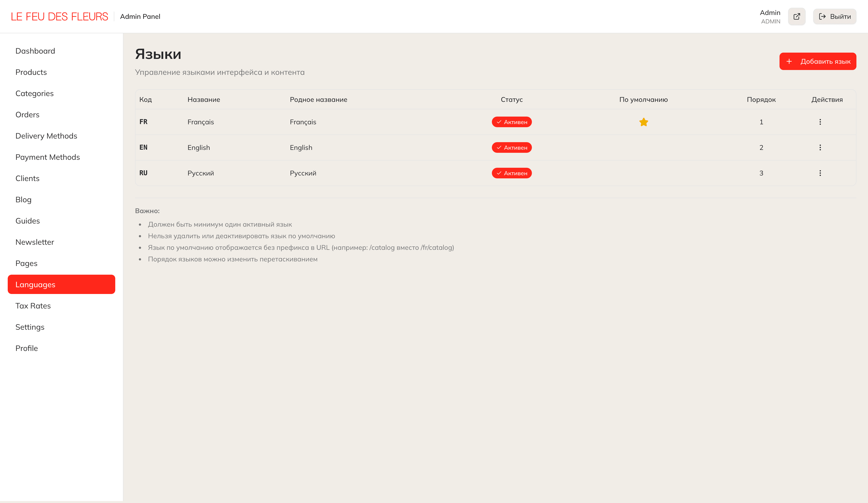Viewport: 868px width, 503px height.
Task: Select Delivery Methods sidebar item
Action: 46,136
